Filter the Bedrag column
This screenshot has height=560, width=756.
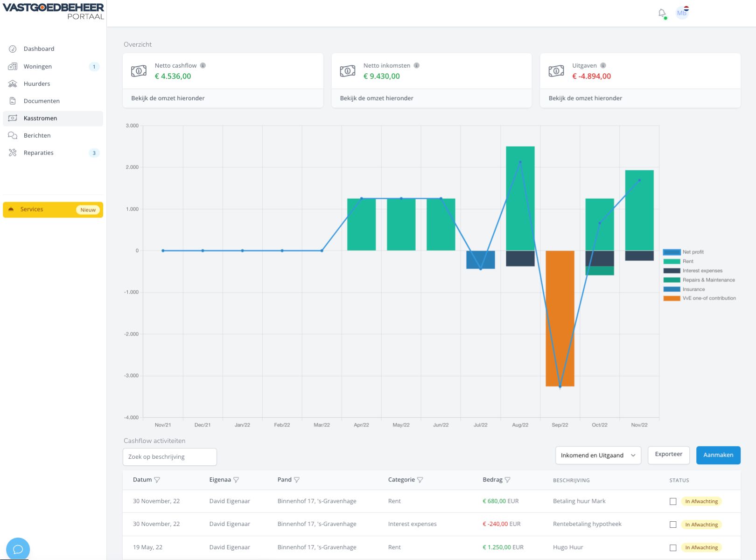coord(508,480)
